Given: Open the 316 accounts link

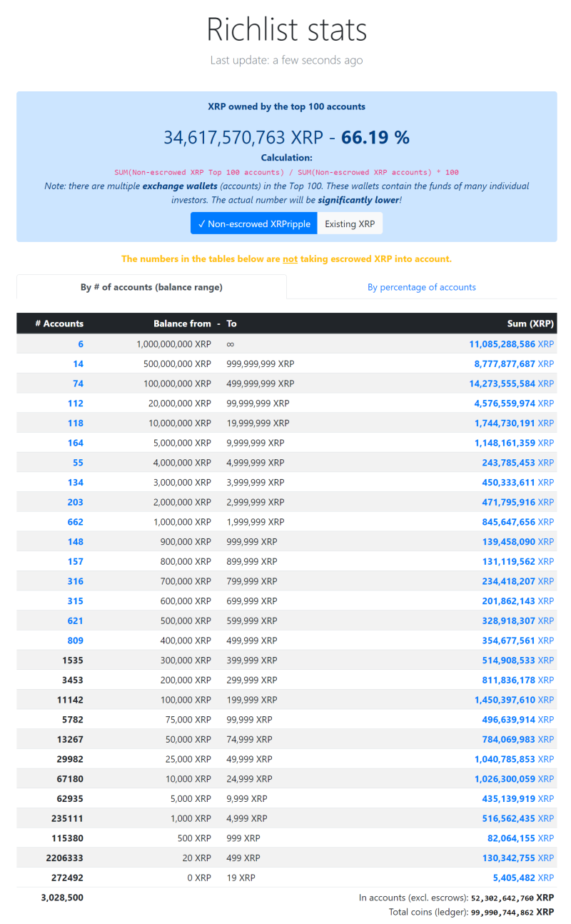Looking at the screenshot, I should (76, 581).
